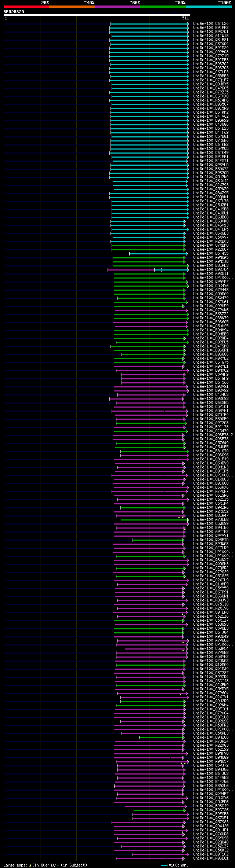235x868 pixels.
Task: Click green alignment bar of UniRef100_B9H2C0
Action: [x=162, y=737]
